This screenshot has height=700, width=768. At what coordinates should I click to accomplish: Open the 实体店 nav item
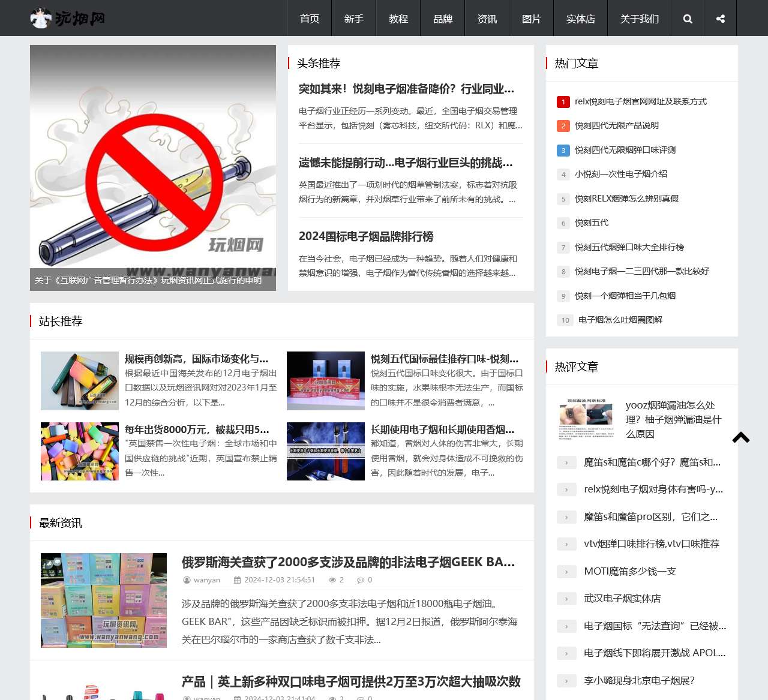pyautogui.click(x=581, y=19)
